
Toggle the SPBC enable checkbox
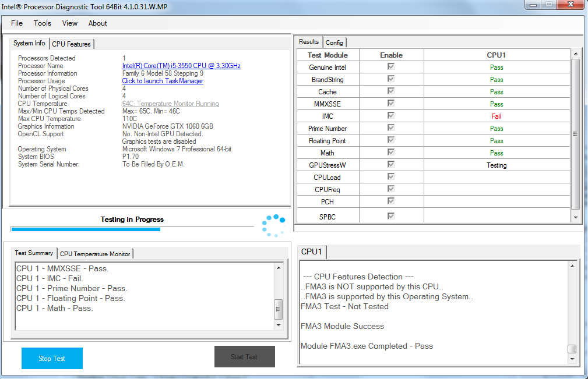(x=391, y=216)
